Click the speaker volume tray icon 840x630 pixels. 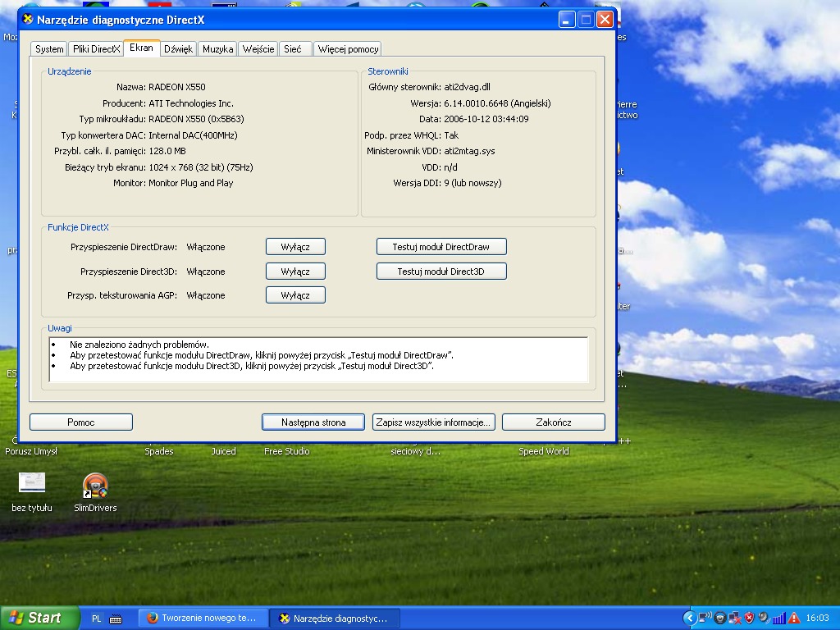764,619
